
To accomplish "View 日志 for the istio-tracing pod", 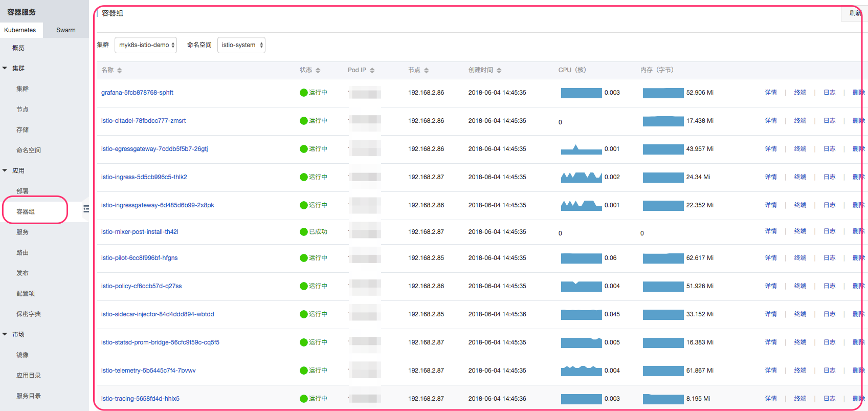I will pyautogui.click(x=829, y=399).
